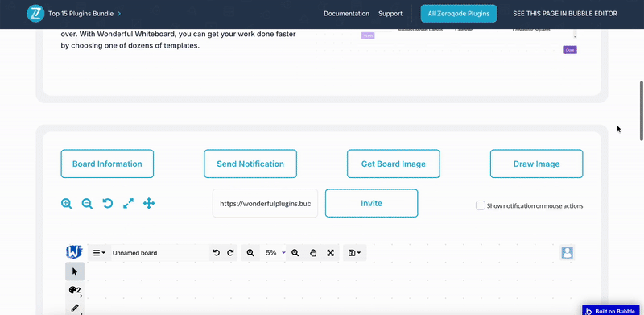Edit the Unnamed board title field
Image resolution: width=644 pixels, height=315 pixels.
tap(159, 253)
